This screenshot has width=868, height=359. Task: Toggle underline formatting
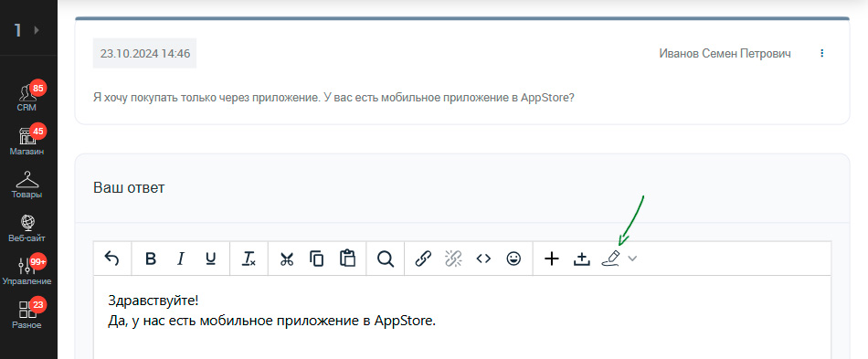210,259
